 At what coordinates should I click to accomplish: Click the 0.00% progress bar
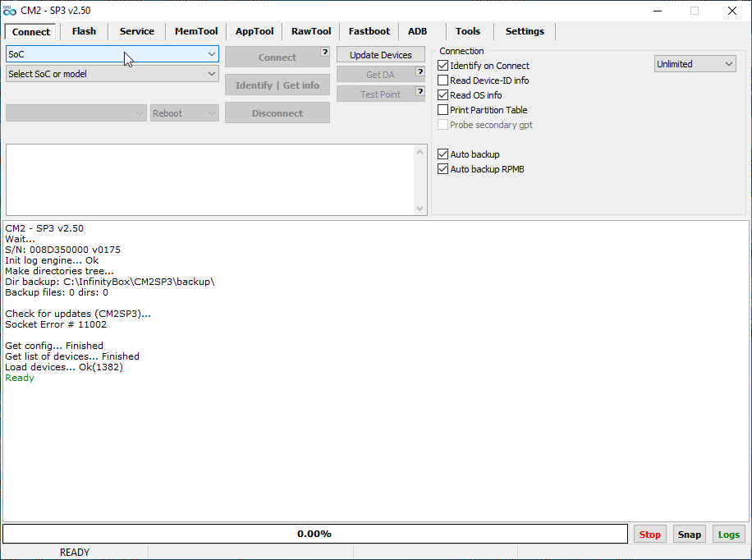315,534
